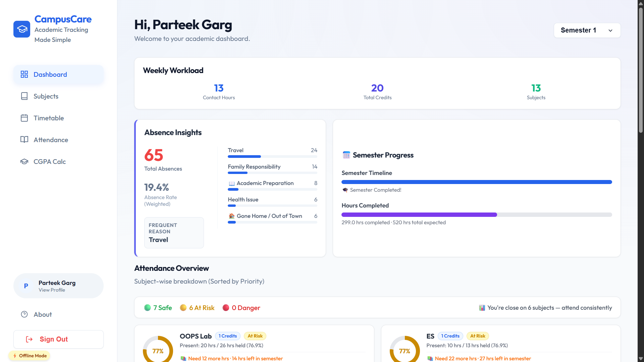Click the books icon in OOPS Lab need-hours line
This screenshot has height=362, width=644.
coord(183,359)
